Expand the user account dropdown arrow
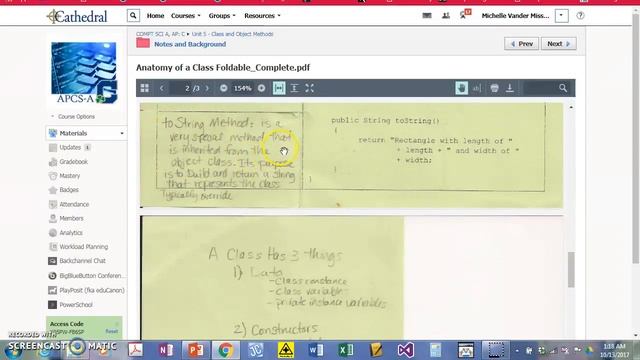The image size is (640, 360). click(562, 16)
